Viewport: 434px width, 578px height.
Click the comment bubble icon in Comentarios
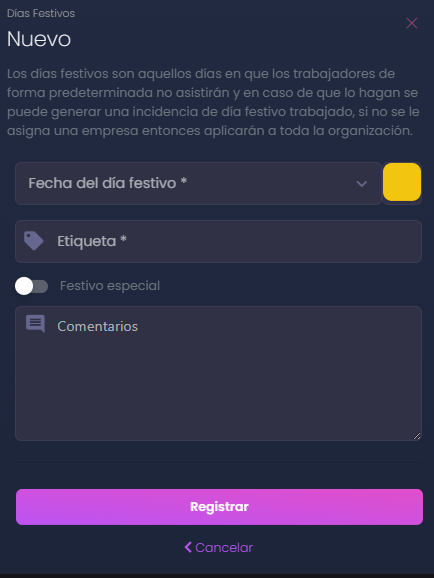tap(35, 324)
